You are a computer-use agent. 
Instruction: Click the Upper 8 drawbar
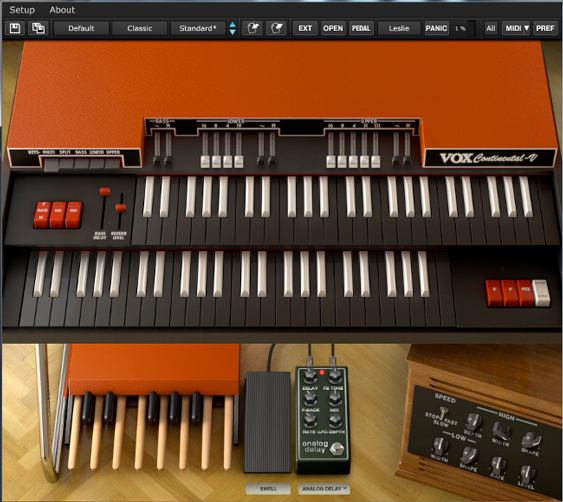click(342, 162)
